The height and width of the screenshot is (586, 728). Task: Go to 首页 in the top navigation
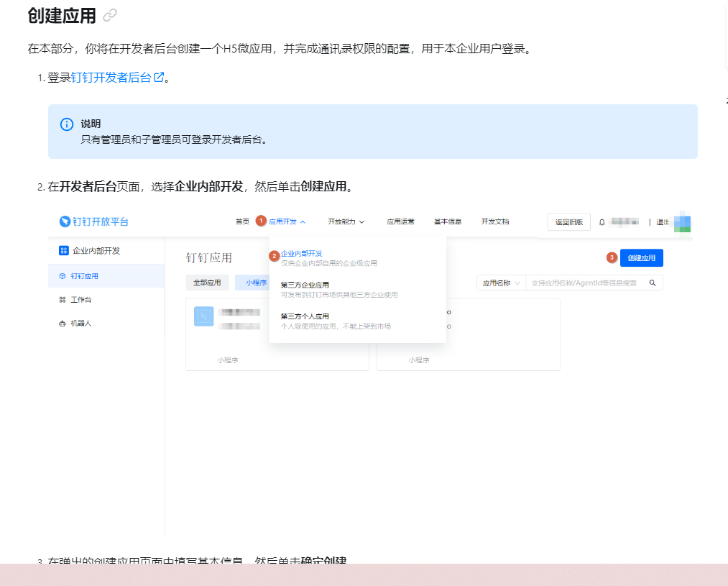[242, 222]
